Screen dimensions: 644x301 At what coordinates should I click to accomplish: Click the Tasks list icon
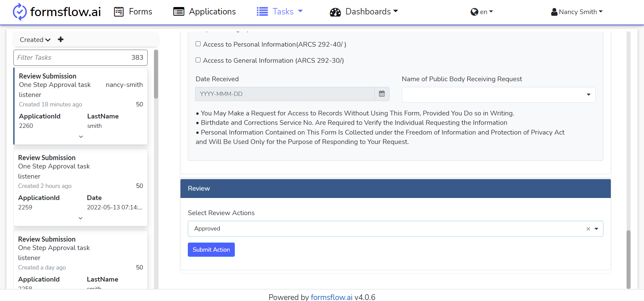point(262,12)
